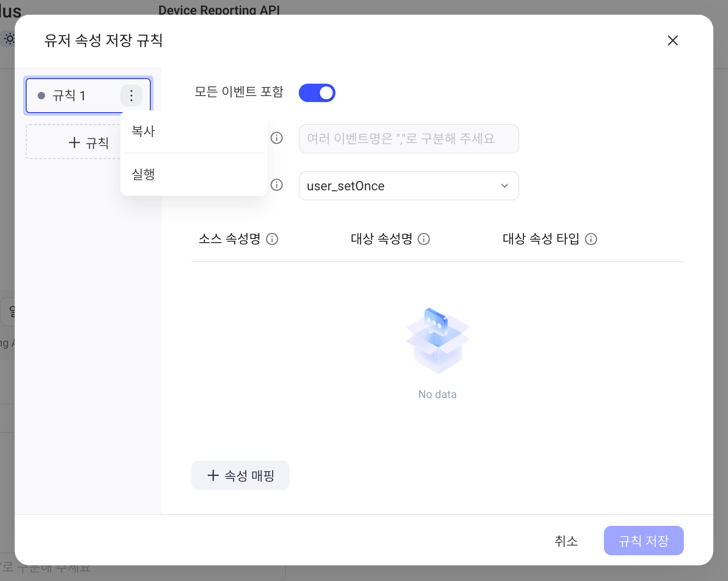Close the 유저 속성 저장 규칙 dialog
This screenshot has width=728, height=581.
tap(673, 40)
